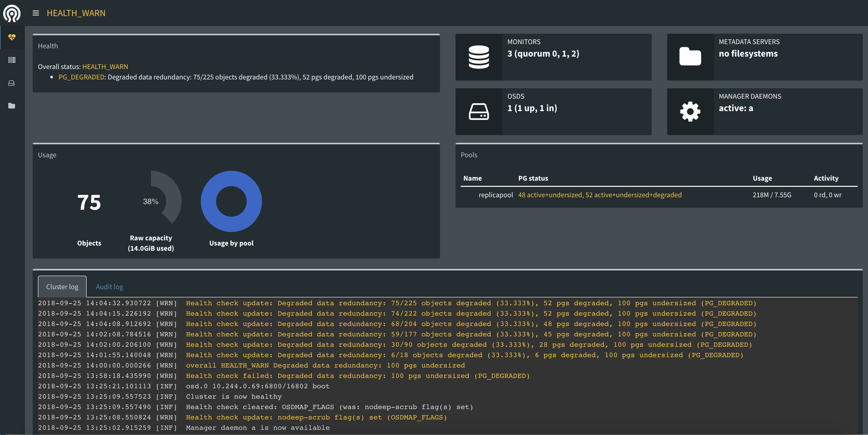
Task: Open the filesystems folder sidebar icon
Action: coord(12,106)
